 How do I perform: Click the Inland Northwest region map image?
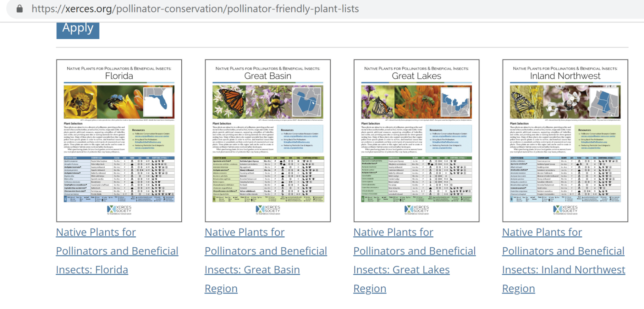[x=604, y=102]
